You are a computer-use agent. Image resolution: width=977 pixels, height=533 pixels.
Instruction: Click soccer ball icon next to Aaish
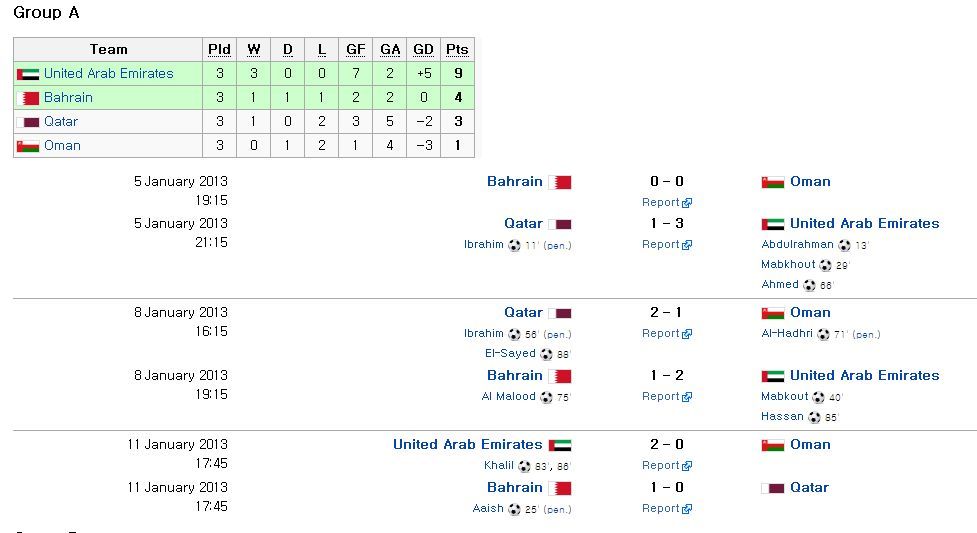[514, 509]
